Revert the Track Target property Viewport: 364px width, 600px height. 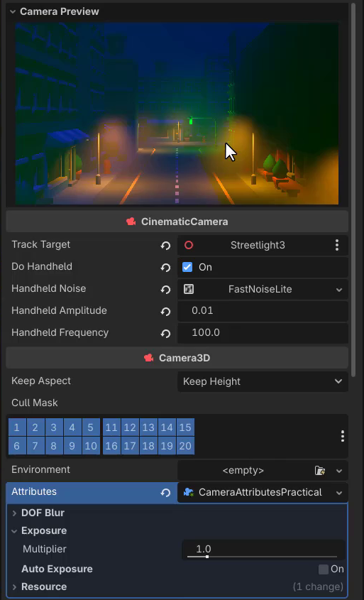pyautogui.click(x=165, y=245)
